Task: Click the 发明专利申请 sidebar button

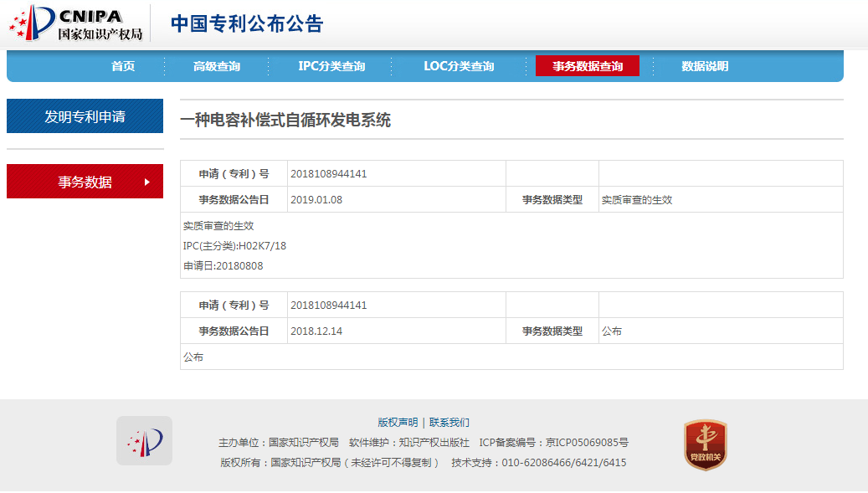Action: point(85,116)
